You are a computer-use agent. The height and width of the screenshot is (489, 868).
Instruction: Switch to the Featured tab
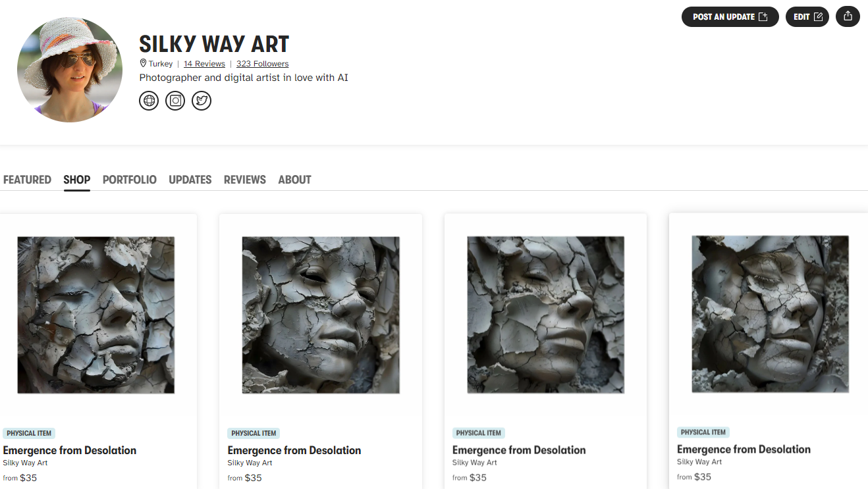(x=27, y=180)
